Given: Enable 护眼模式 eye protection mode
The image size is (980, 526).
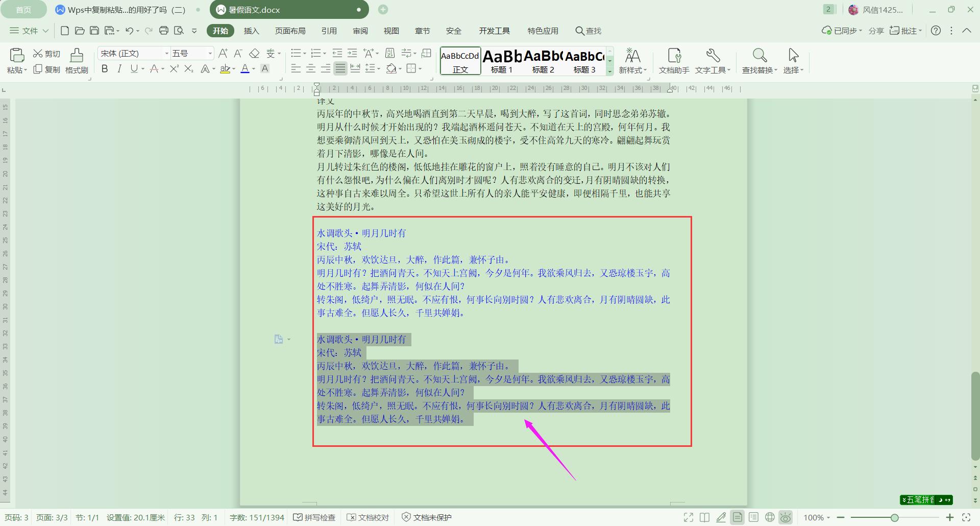Looking at the screenshot, I should (786, 517).
